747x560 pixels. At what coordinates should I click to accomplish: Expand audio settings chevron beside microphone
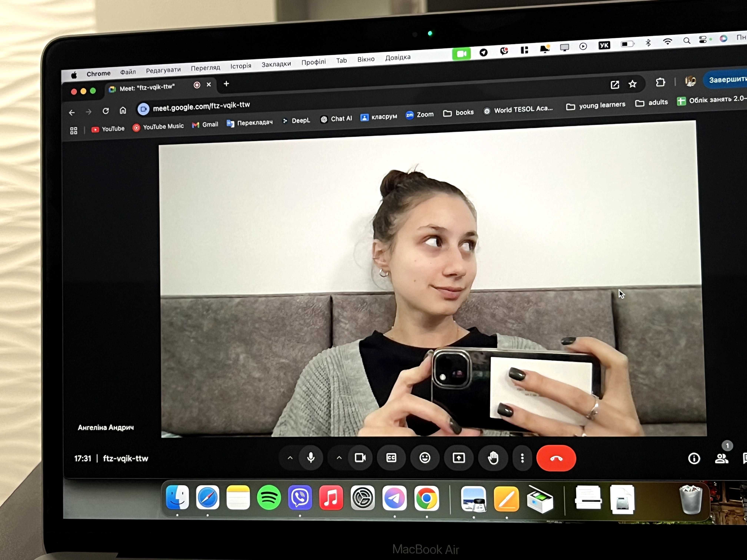coord(290,458)
